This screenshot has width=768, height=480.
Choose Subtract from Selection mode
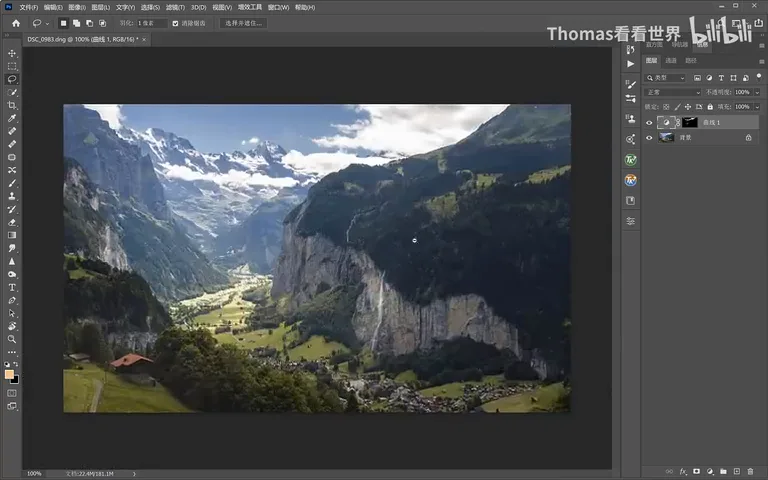tap(89, 23)
